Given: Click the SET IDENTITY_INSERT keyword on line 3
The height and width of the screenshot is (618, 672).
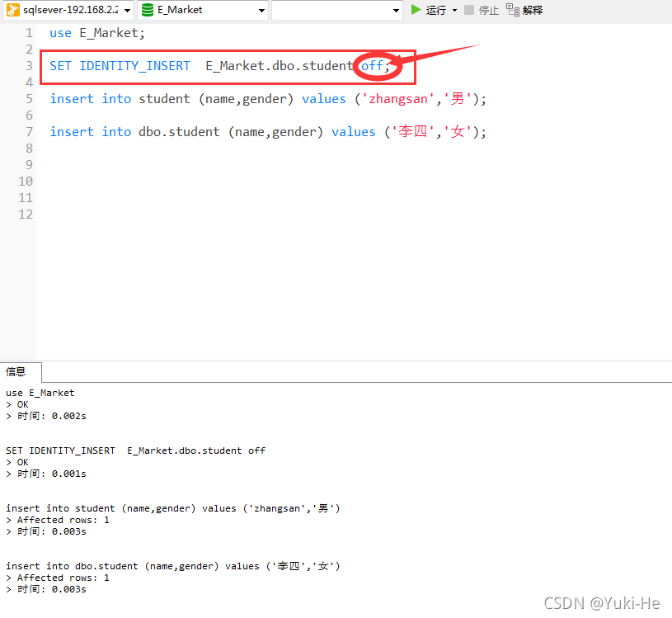Looking at the screenshot, I should 120,66.
